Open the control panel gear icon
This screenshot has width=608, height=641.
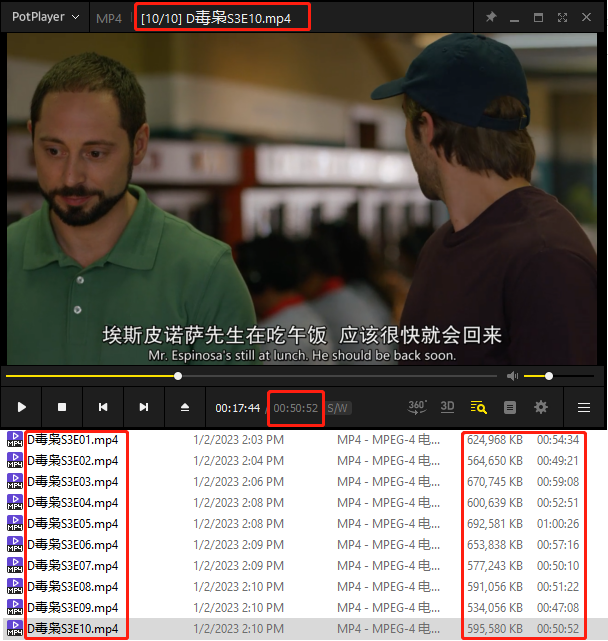click(x=541, y=407)
